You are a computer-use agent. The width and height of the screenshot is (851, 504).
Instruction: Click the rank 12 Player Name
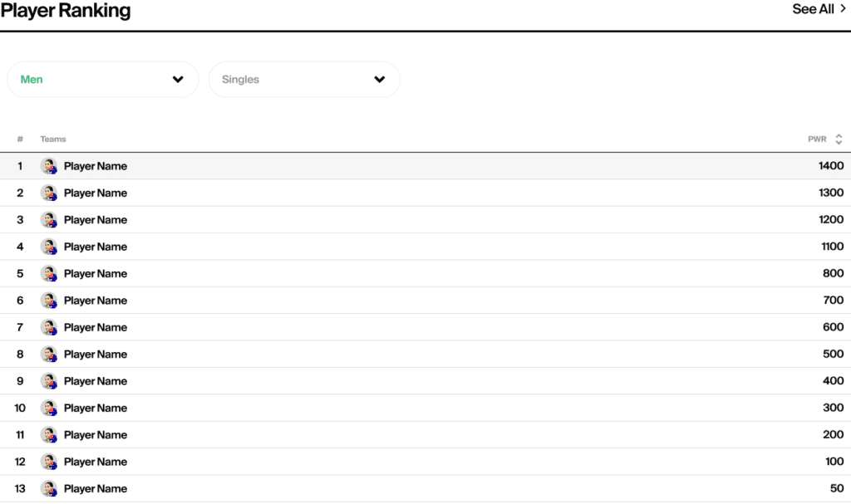96,462
